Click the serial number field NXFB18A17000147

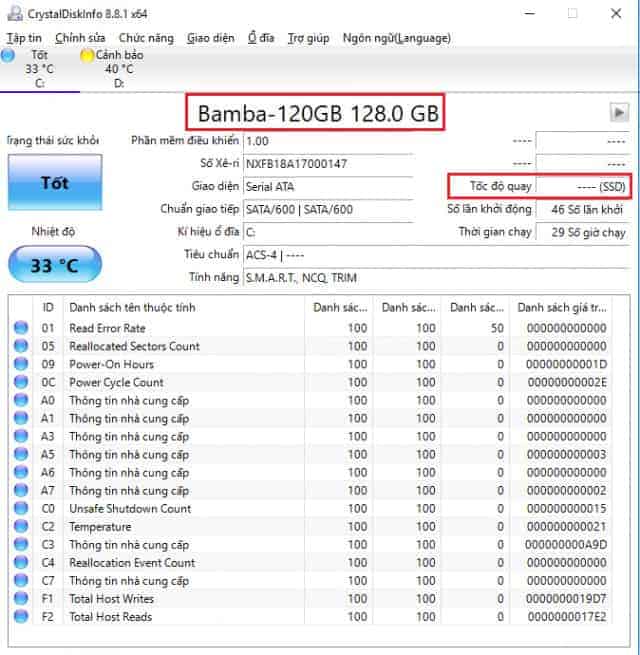328,164
